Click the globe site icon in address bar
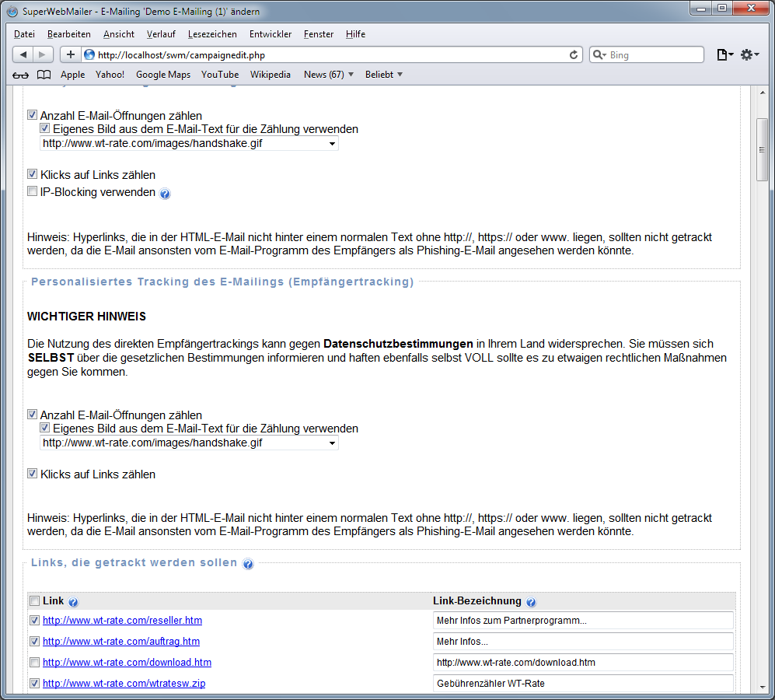Screen dimensions: 775x700 tap(89, 54)
